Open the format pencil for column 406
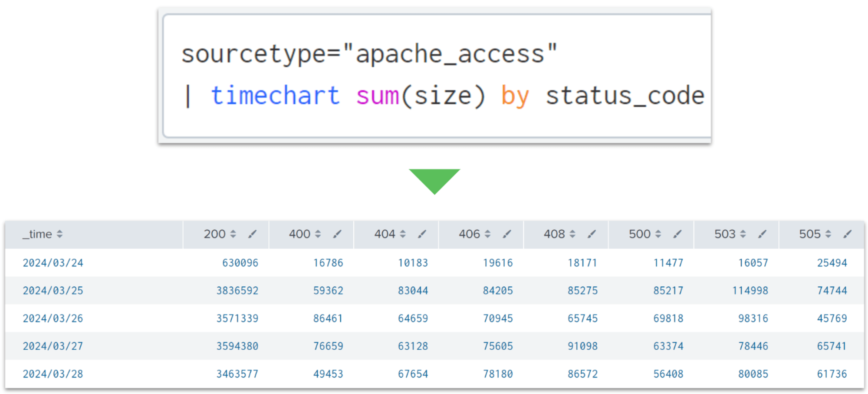The width and height of the screenshot is (868, 394). (507, 234)
